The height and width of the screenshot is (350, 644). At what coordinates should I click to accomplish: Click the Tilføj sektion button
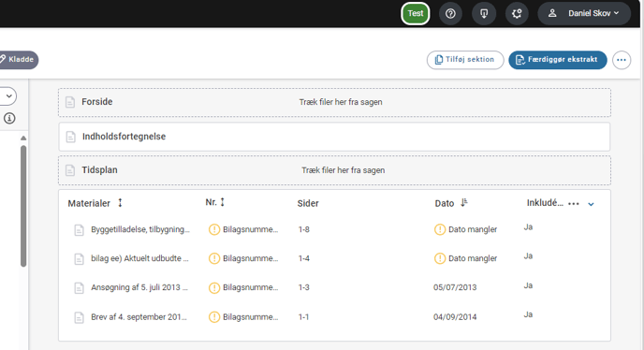(465, 60)
